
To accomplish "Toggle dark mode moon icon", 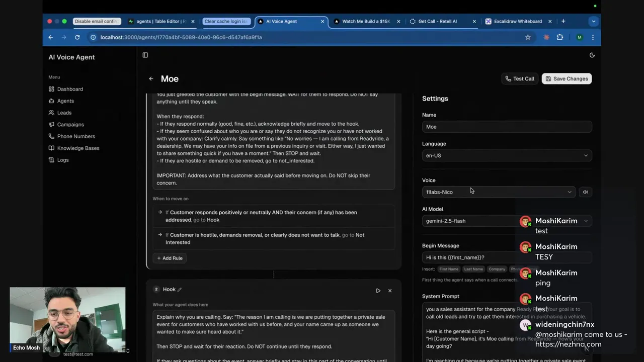I will (592, 55).
